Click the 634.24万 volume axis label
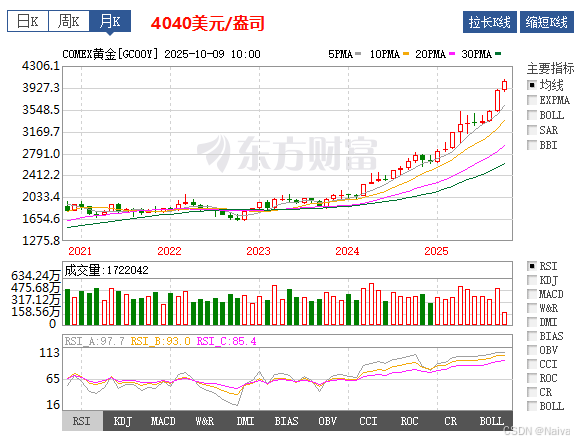 [x=36, y=275]
